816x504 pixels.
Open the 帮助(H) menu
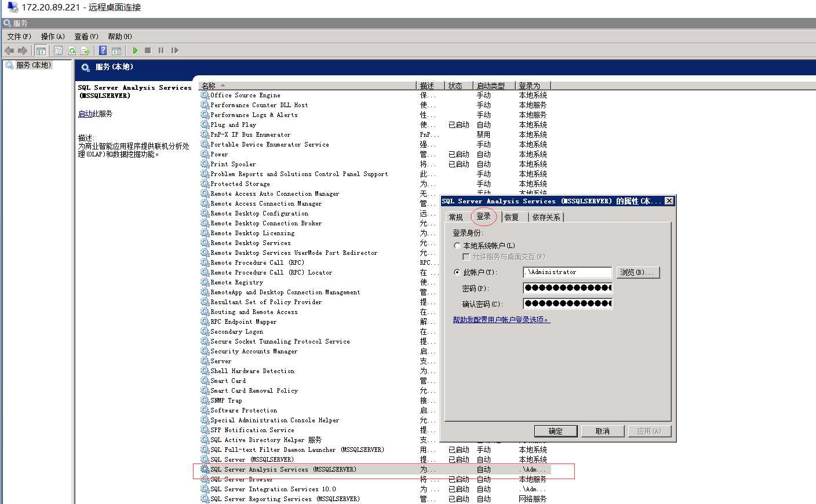[120, 36]
